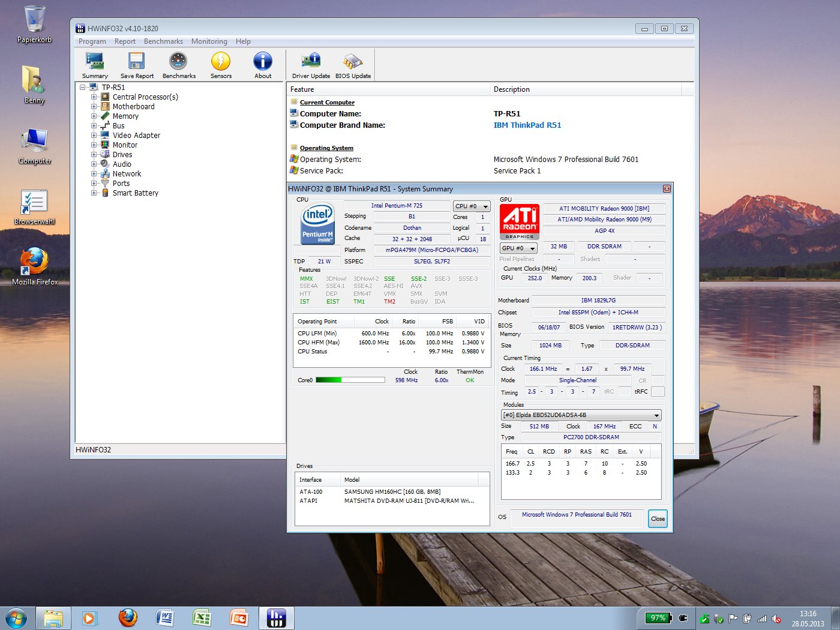Select Smart Battery in the tree
840x630 pixels.
click(136, 193)
